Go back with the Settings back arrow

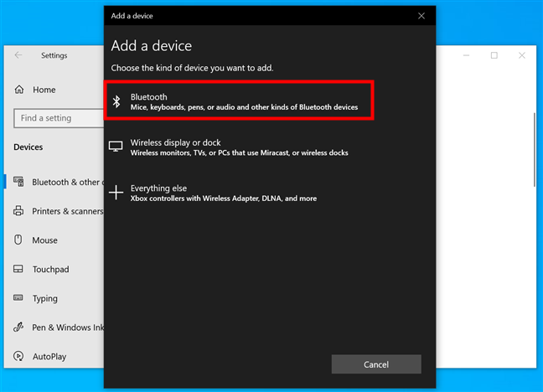click(x=18, y=55)
